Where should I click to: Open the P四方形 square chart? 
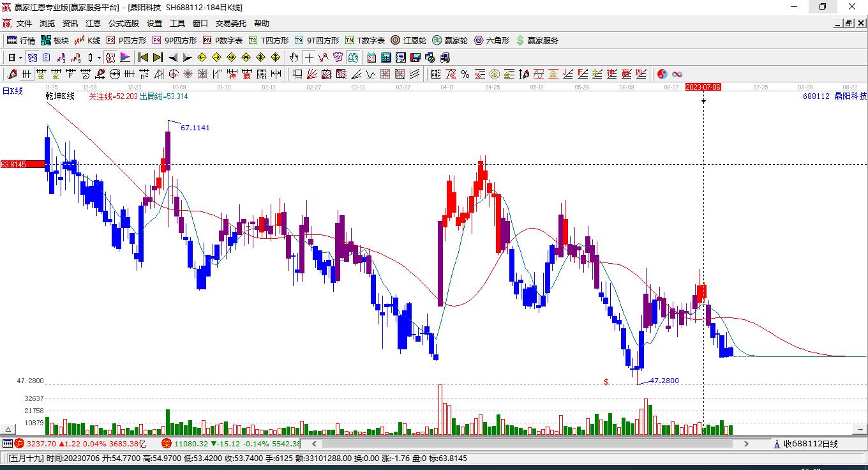(x=126, y=40)
